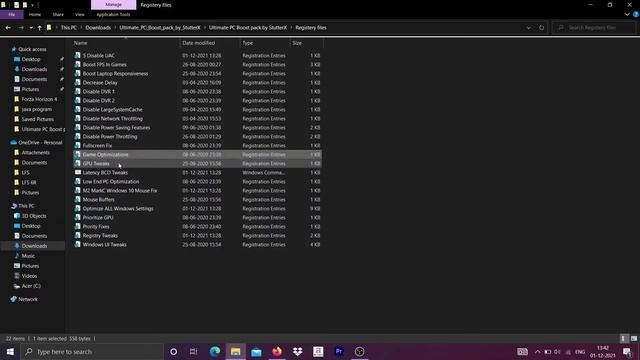The width and height of the screenshot is (640, 360).
Task: Go back with the Back arrow
Action: tap(8, 28)
